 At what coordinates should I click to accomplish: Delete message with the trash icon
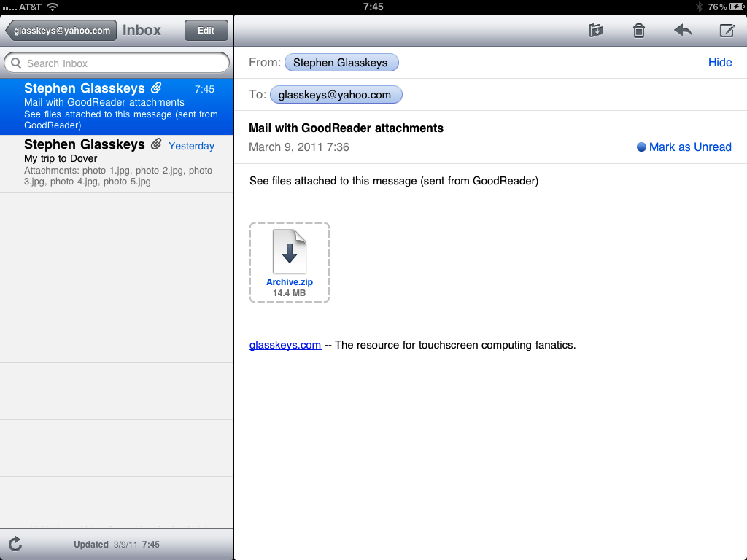coord(639,31)
